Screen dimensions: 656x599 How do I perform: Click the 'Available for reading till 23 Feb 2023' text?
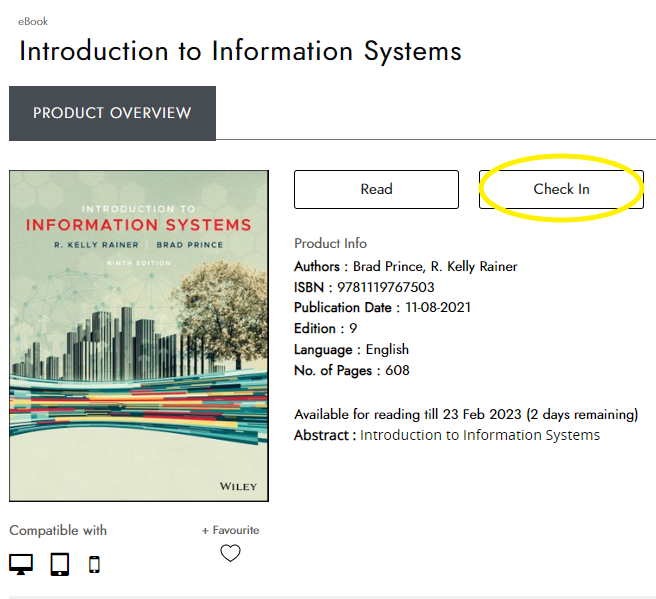point(408,415)
